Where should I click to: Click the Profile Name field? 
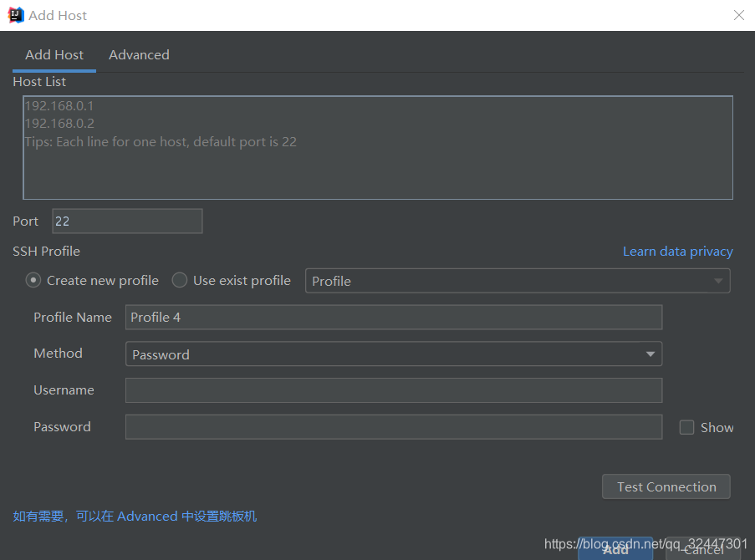point(394,318)
